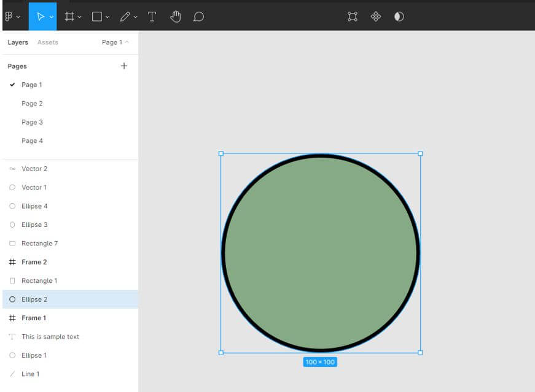Open the shape tools dropdown arrow
The width and height of the screenshot is (535, 392).
107,17
